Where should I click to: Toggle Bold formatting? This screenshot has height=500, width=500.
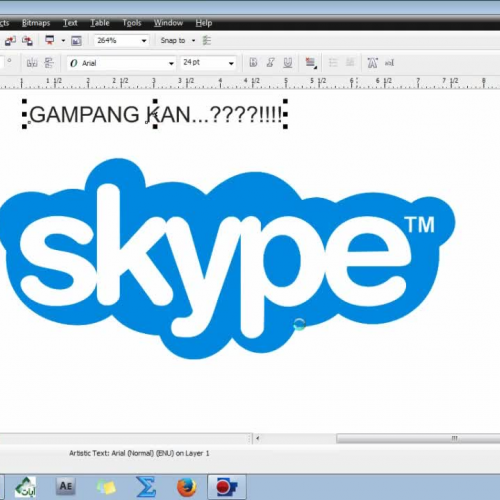[x=253, y=62]
